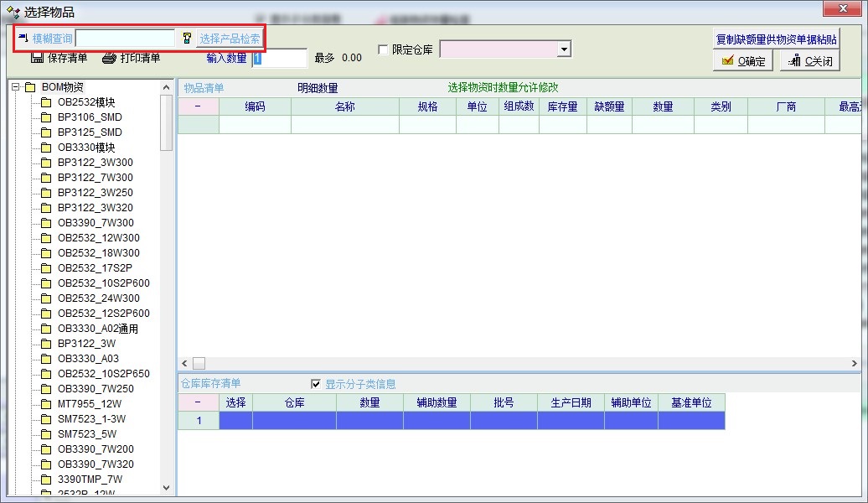The image size is (868, 503).
Task: Select the SM7523_5W tree item
Action: 87,434
